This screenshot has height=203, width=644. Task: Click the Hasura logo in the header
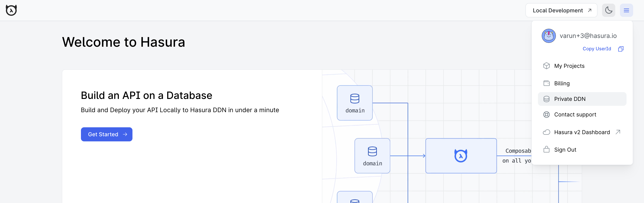(x=11, y=10)
